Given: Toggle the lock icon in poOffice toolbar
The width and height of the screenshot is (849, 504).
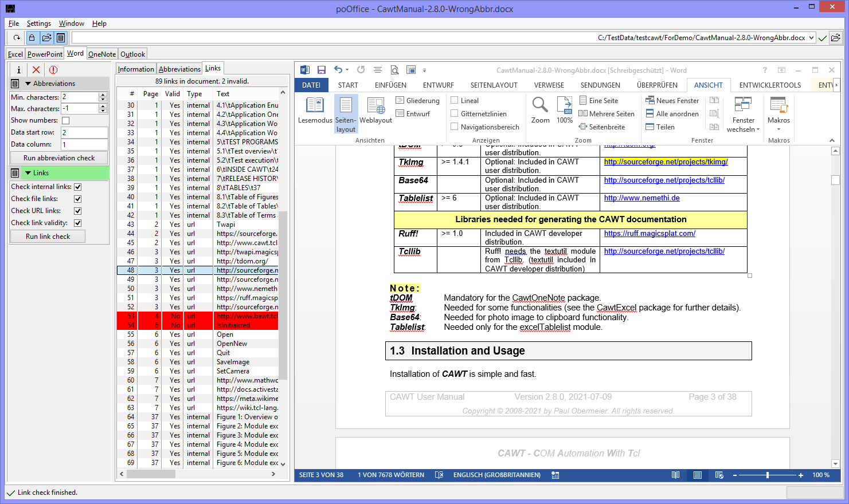Looking at the screenshot, I should point(32,38).
